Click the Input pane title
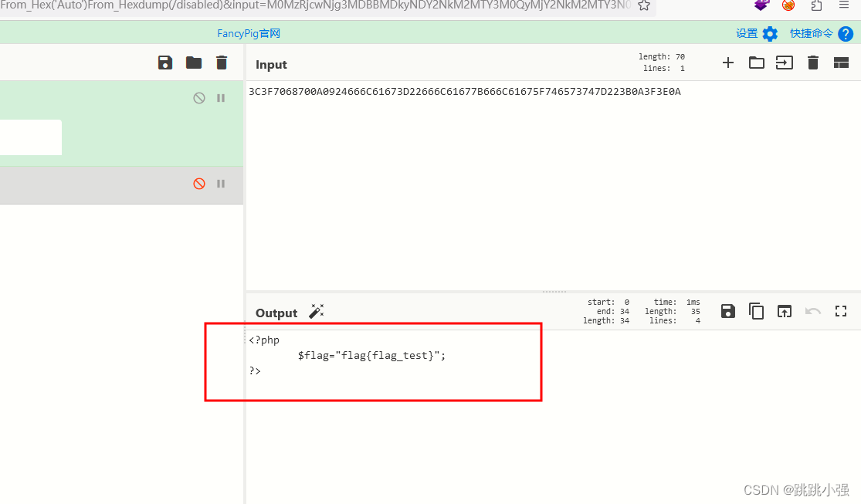The image size is (861, 504). coord(271,65)
